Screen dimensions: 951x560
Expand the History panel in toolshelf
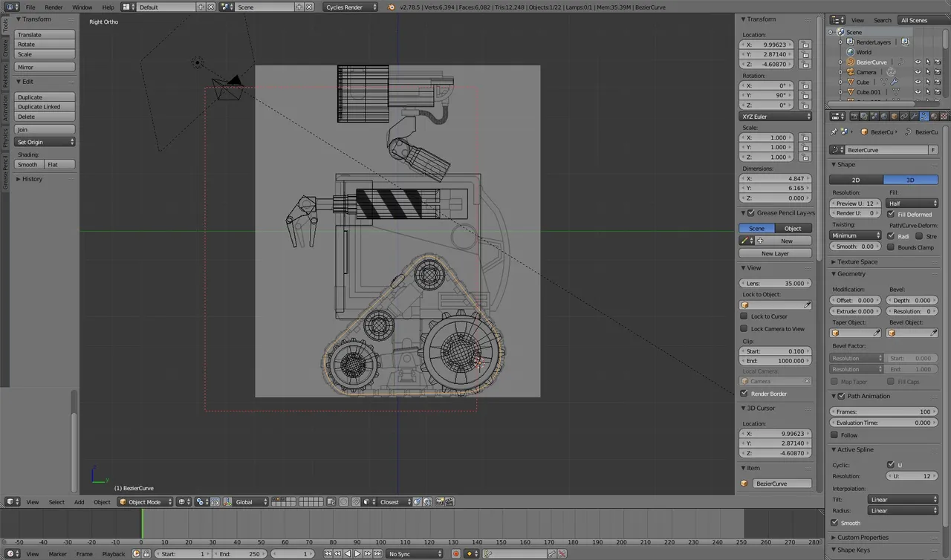pos(33,179)
